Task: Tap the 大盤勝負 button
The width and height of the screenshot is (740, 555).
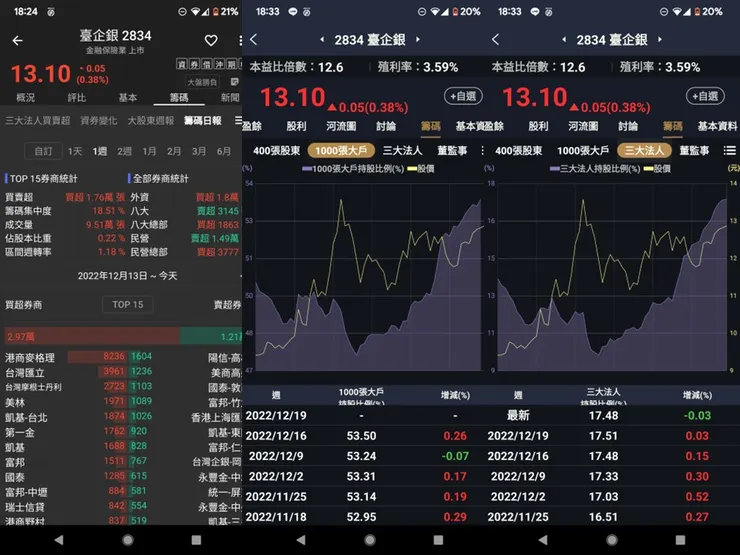Action: (x=202, y=82)
